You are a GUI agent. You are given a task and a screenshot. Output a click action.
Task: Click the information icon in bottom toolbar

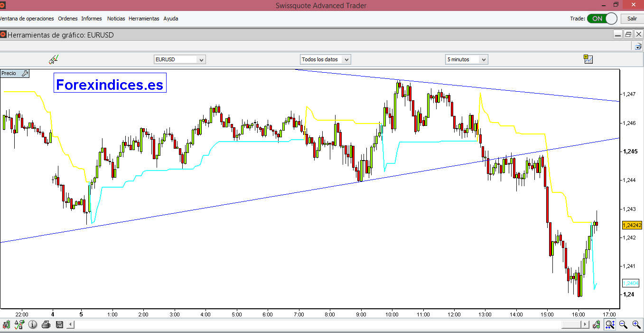tap(33, 325)
